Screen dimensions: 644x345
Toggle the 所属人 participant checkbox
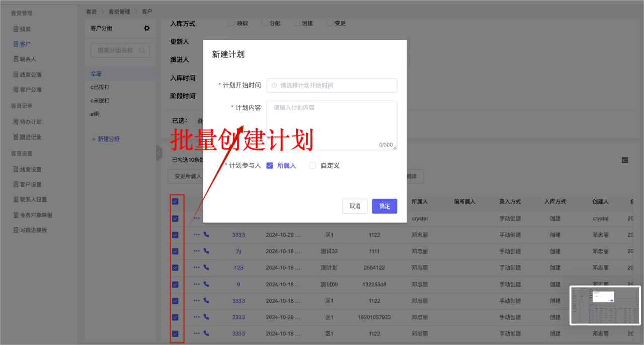point(270,165)
